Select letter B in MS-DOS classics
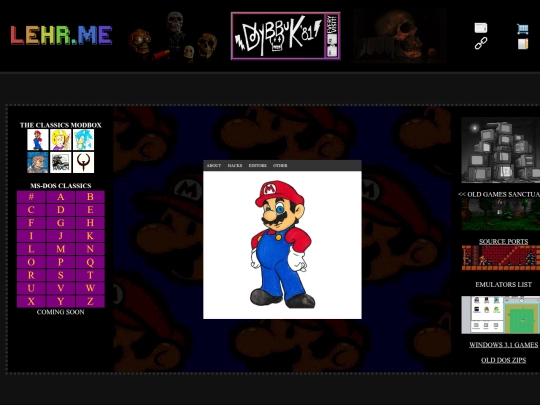The image size is (540, 405). 90,197
